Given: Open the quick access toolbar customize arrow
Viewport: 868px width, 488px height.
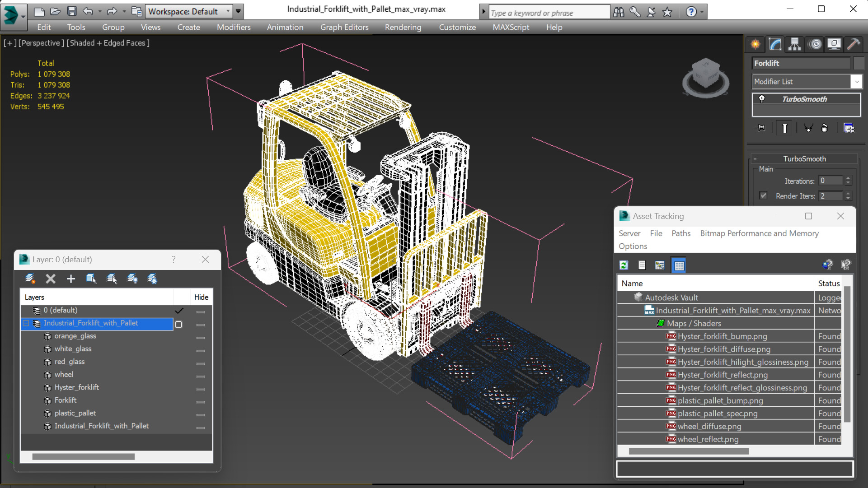Looking at the screenshot, I should 239,11.
